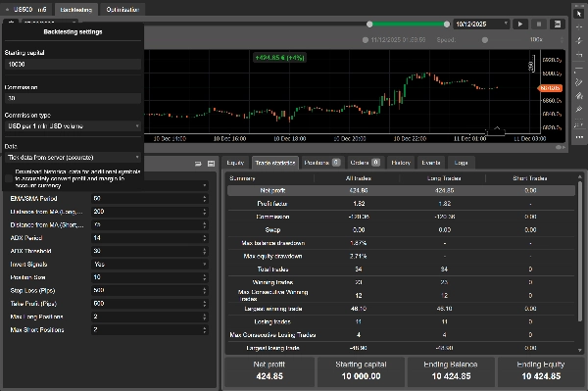Click the load parameters icon above parameter list

[x=198, y=164]
